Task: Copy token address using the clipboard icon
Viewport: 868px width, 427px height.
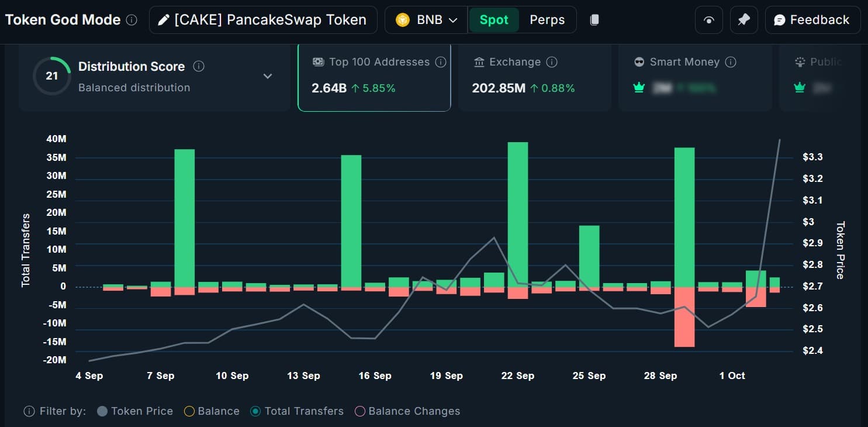Action: coord(594,20)
